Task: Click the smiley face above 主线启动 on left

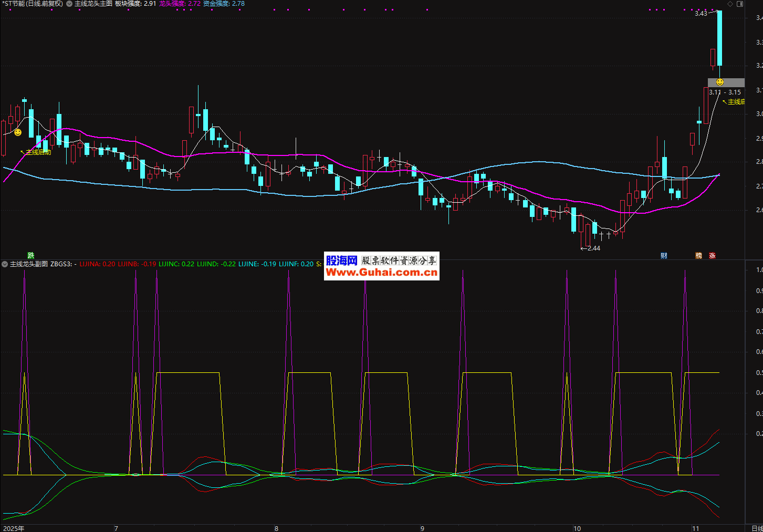Action: [x=18, y=132]
